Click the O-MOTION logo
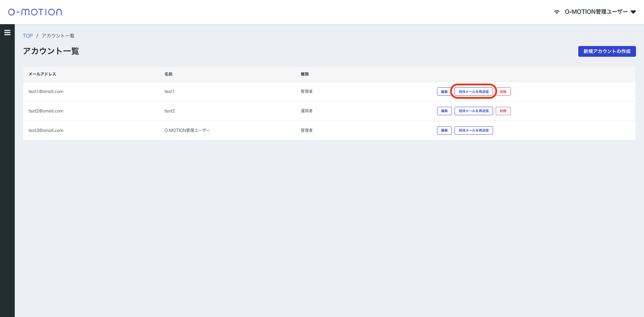644x317 pixels. click(x=35, y=12)
